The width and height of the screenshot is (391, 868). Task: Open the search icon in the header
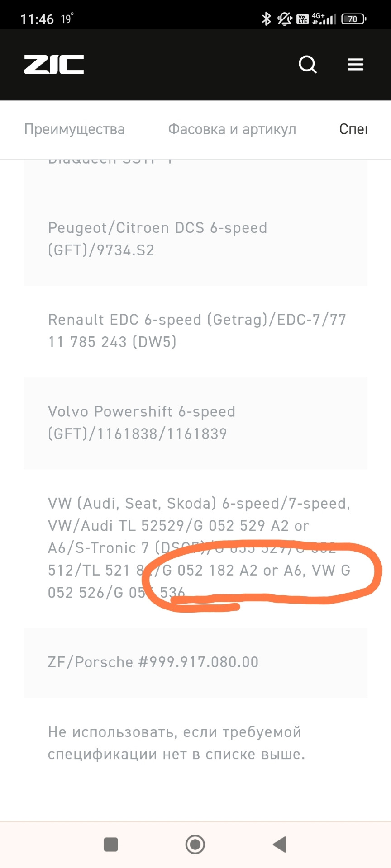pos(307,64)
